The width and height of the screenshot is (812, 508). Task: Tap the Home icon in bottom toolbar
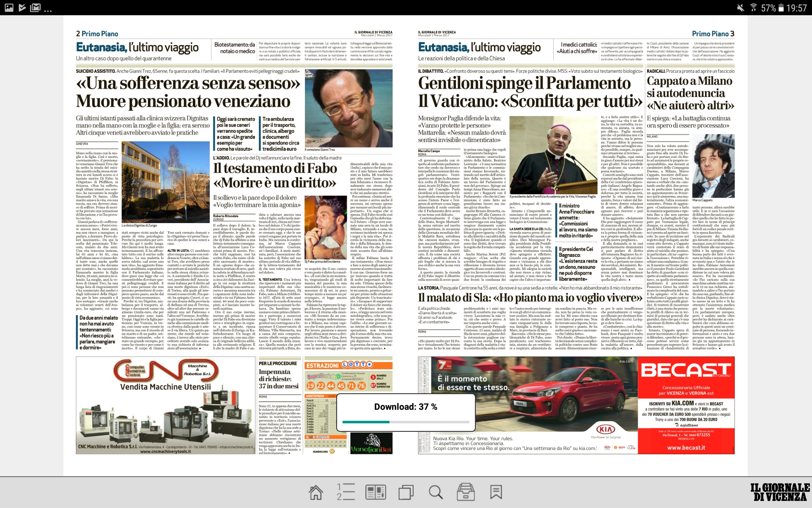coord(315,492)
